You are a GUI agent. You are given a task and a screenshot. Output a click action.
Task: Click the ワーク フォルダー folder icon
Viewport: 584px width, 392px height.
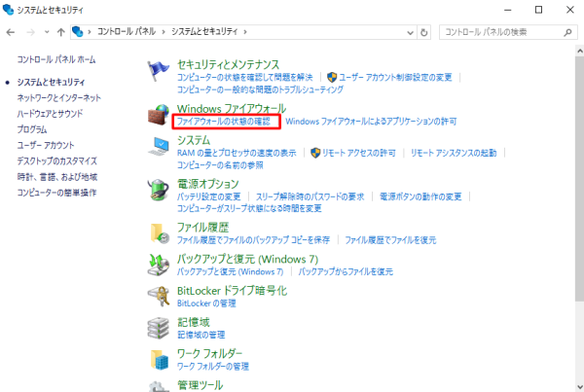pyautogui.click(x=160, y=360)
